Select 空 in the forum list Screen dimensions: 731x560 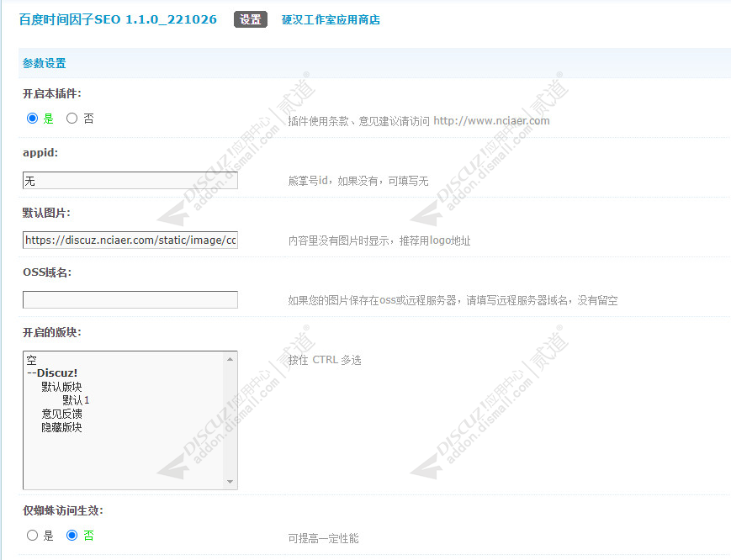31,360
